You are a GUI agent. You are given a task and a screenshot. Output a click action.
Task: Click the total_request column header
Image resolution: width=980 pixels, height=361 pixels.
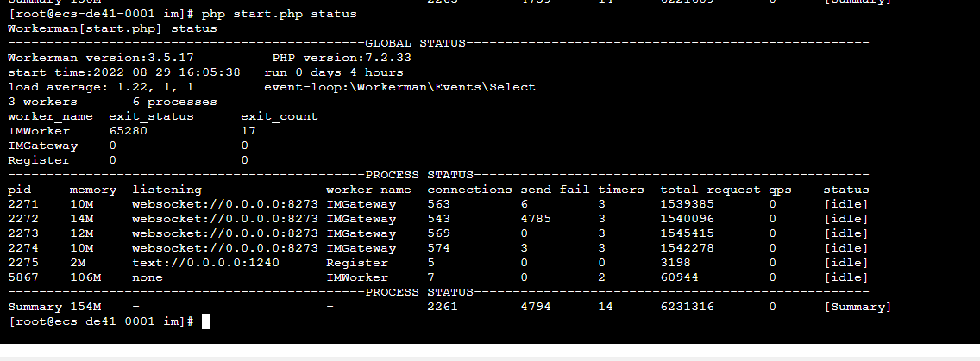711,190
